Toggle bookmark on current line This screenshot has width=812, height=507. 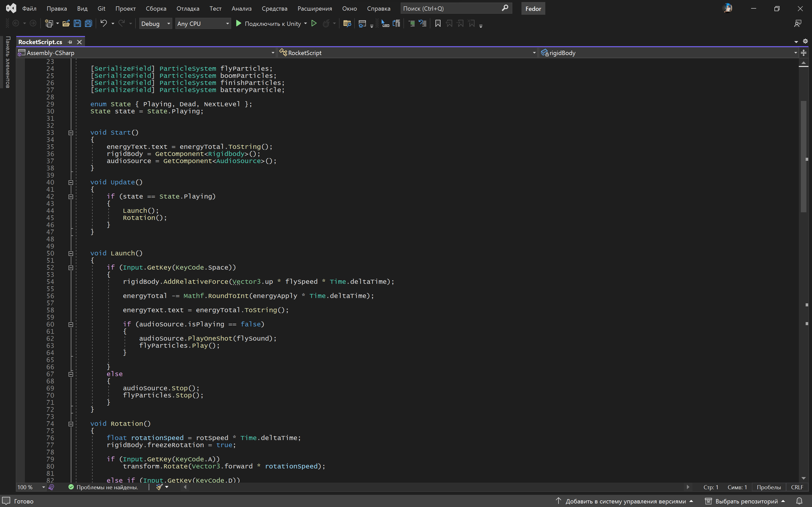pyautogui.click(x=438, y=24)
